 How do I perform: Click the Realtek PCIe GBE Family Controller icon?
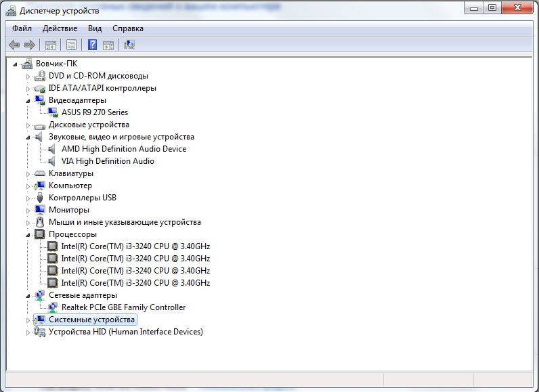[x=53, y=307]
